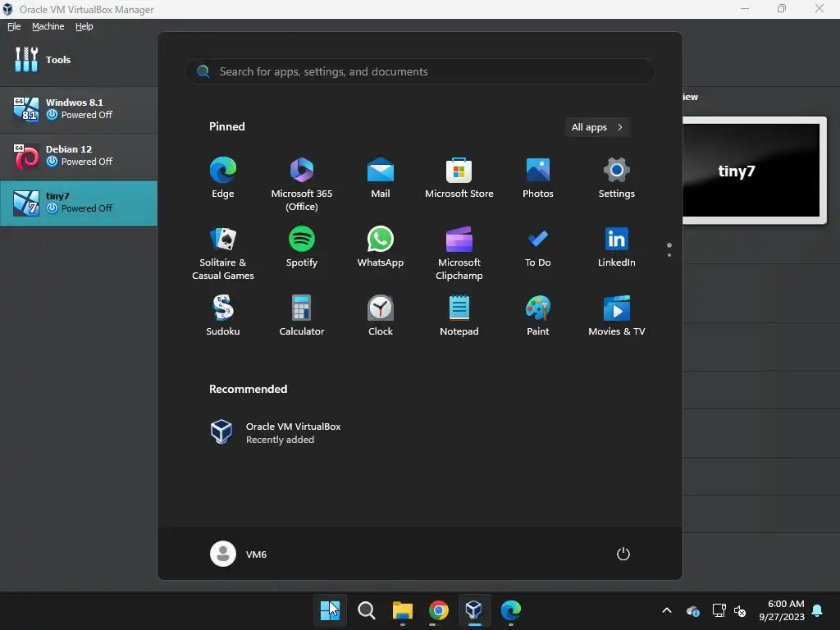
Task: Open the File menu in VirtualBox
Action: 14,26
